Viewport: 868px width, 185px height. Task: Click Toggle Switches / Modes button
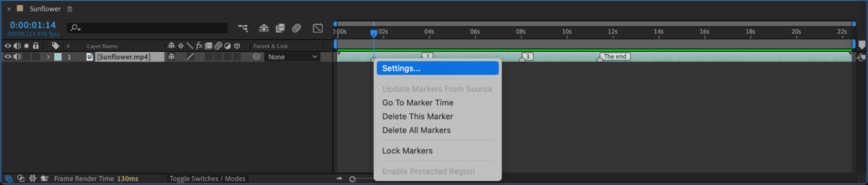tap(207, 178)
